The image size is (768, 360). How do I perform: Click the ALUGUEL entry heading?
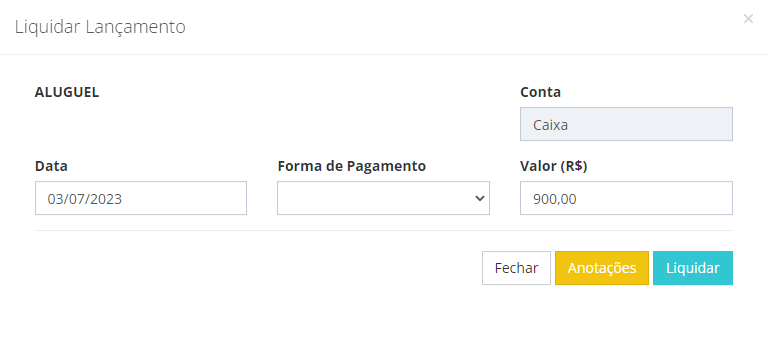[67, 92]
